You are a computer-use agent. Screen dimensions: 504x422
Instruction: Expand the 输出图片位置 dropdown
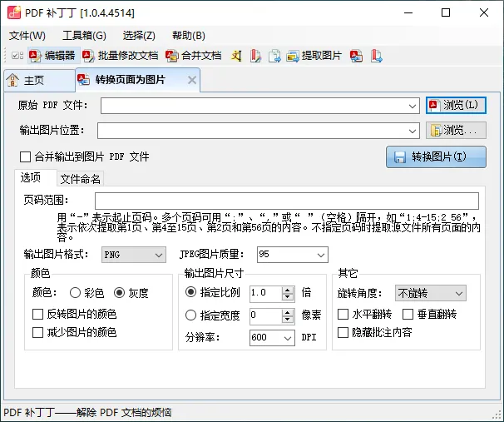point(412,131)
